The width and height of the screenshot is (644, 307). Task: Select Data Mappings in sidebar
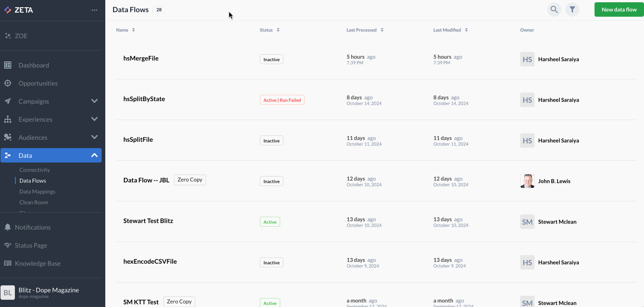37,191
